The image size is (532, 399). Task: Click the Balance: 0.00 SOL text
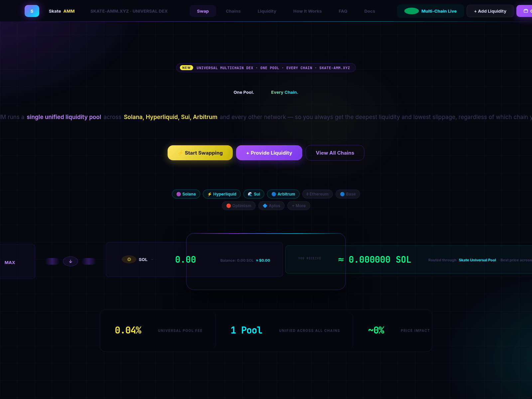coord(237,260)
